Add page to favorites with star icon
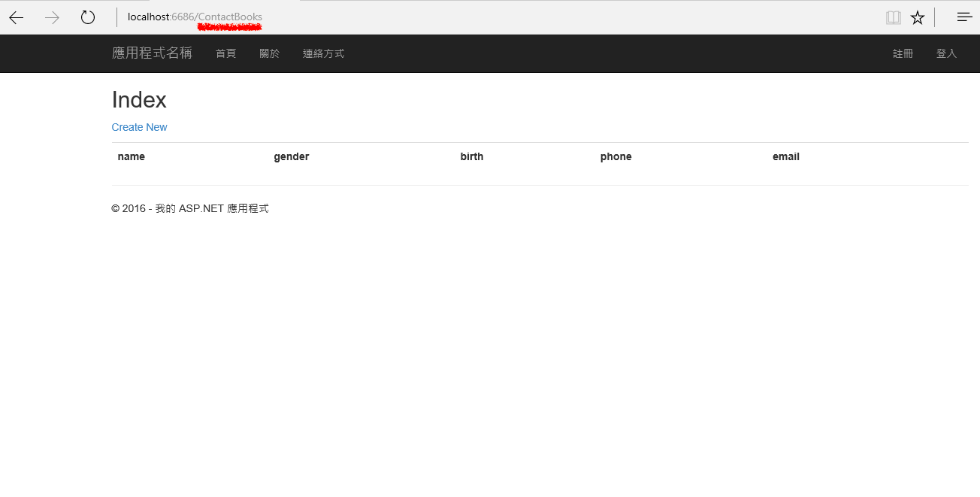 pos(918,17)
